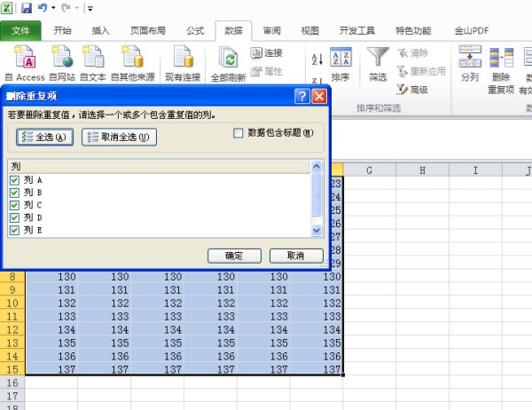This screenshot has width=532, height=410.
Task: Select row 8 header
Action: coord(12,277)
